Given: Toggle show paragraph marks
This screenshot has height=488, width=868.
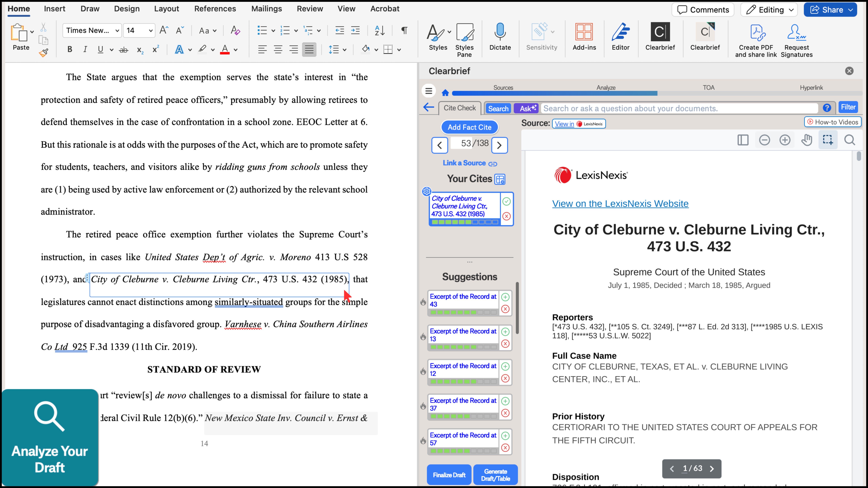Looking at the screenshot, I should coord(404,31).
